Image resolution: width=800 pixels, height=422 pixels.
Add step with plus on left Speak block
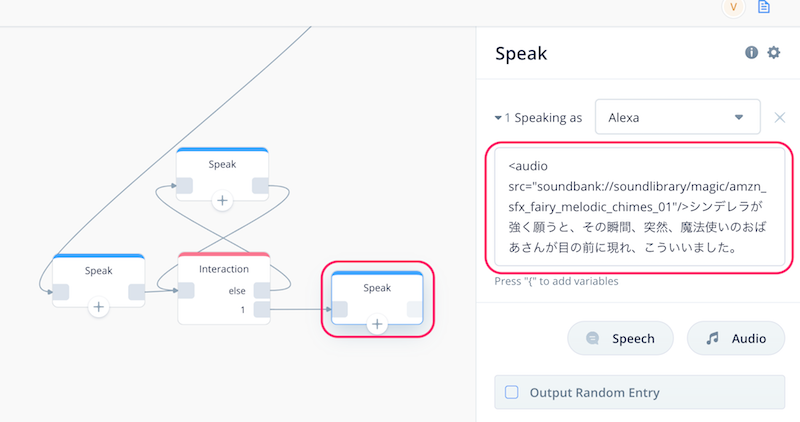click(98, 307)
